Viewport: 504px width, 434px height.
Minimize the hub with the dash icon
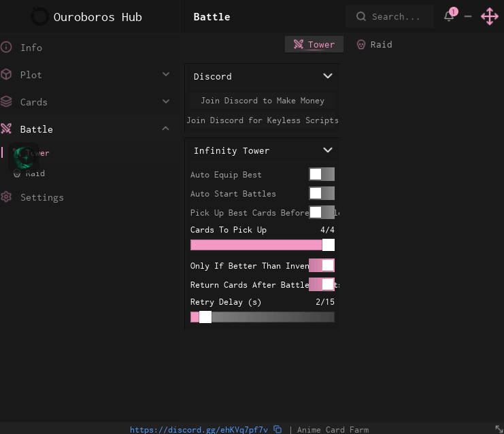click(x=468, y=16)
